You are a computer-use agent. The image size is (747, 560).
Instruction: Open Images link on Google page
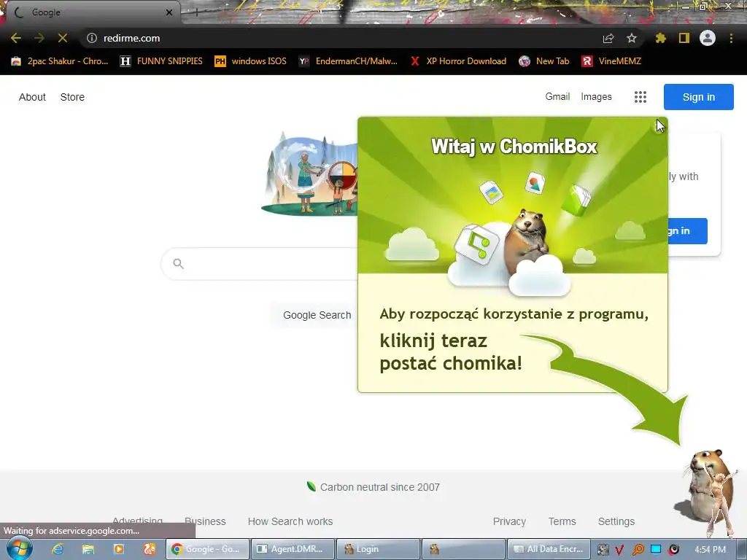596,97
